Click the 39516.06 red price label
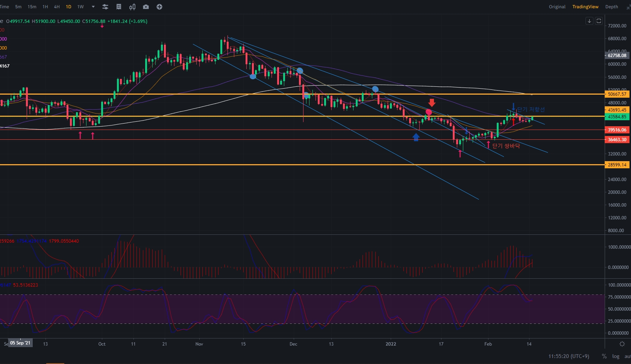Screen dimensions: 631x364 617,130
